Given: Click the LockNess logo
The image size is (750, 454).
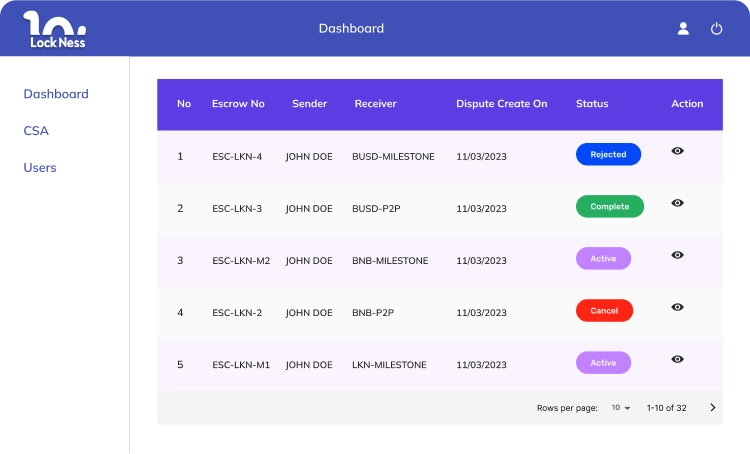Looking at the screenshot, I should (55, 29).
